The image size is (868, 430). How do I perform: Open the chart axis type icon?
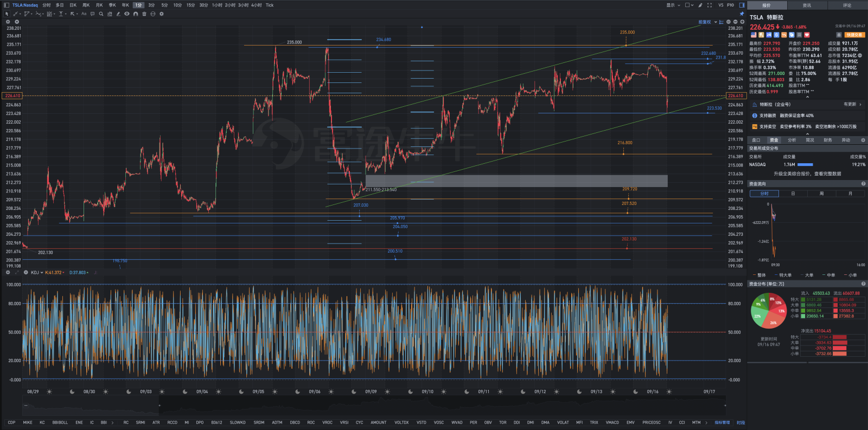(721, 22)
